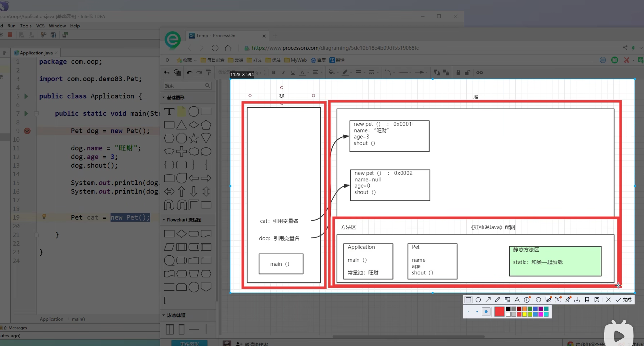Click the undo annotation icon
This screenshot has width=644, height=346.
(538, 300)
